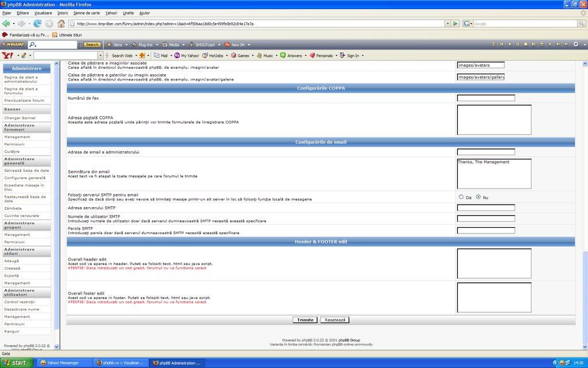The width and height of the screenshot is (588, 368).
Task: Open Games from Yahoo toolbar
Action: [240, 56]
